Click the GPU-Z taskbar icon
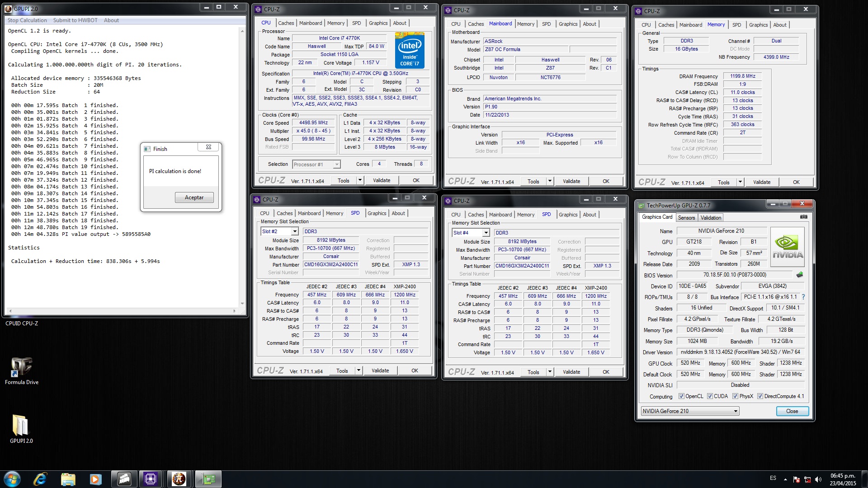 click(208, 479)
